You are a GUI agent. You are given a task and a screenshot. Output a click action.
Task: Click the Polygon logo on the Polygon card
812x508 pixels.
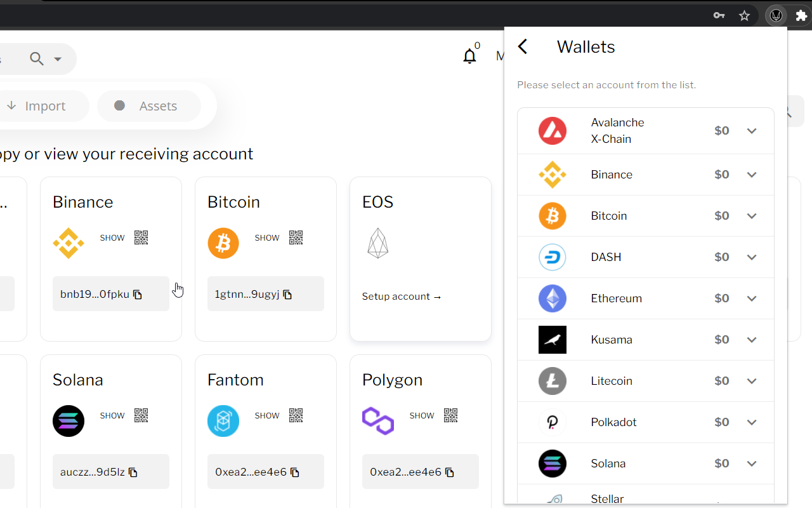tap(378, 421)
